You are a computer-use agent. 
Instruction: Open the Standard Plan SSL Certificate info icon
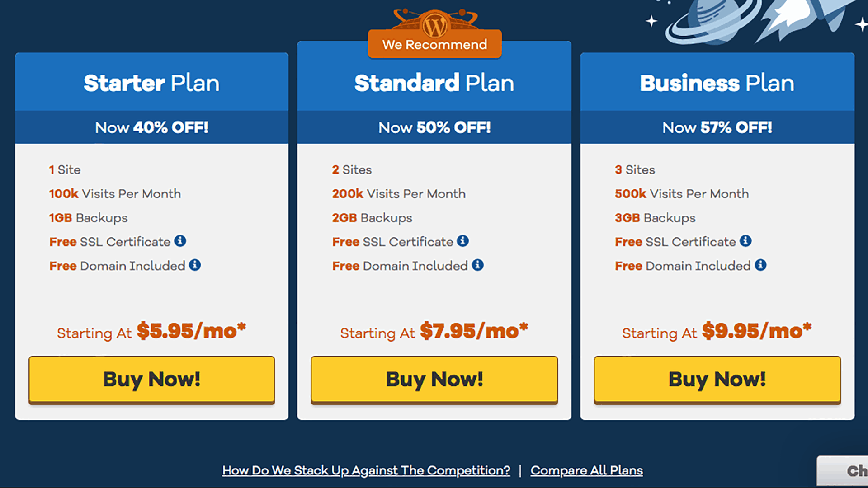(463, 241)
